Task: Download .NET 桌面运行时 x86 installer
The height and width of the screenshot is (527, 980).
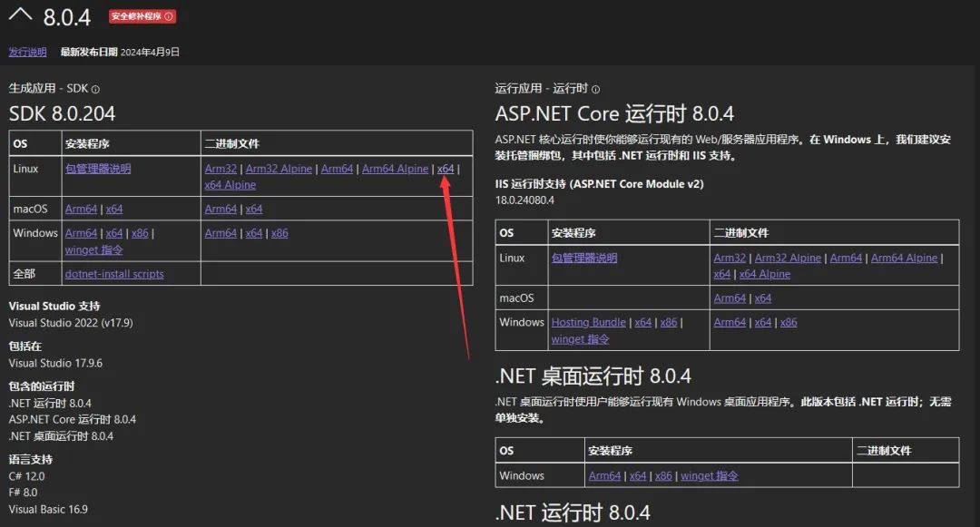Action: (663, 476)
